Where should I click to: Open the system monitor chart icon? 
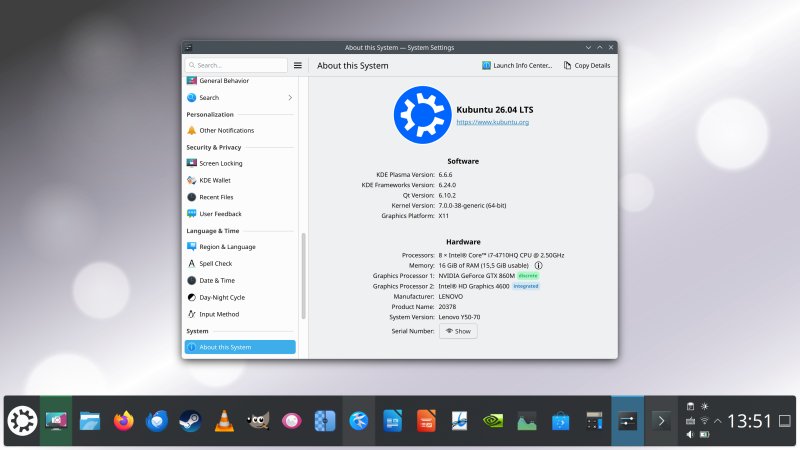coord(527,421)
